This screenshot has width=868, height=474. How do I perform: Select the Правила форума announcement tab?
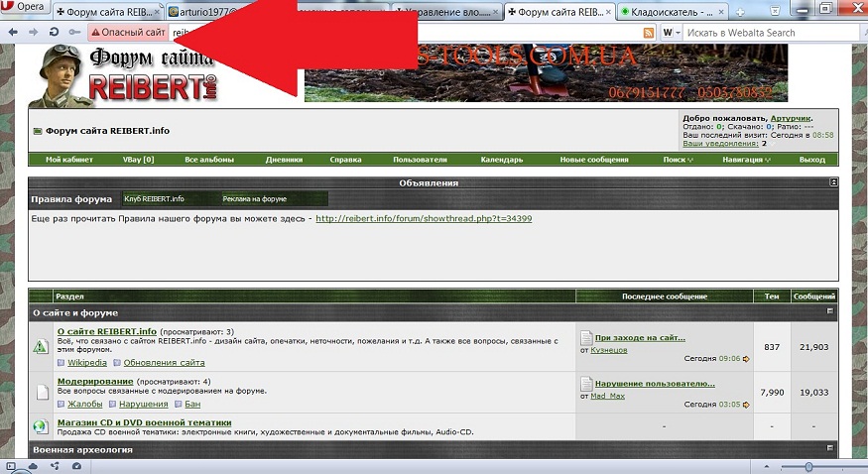tap(71, 199)
